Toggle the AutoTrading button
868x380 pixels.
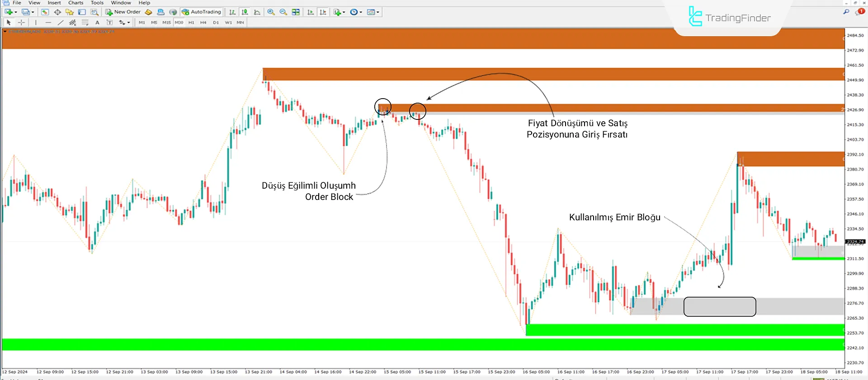201,12
